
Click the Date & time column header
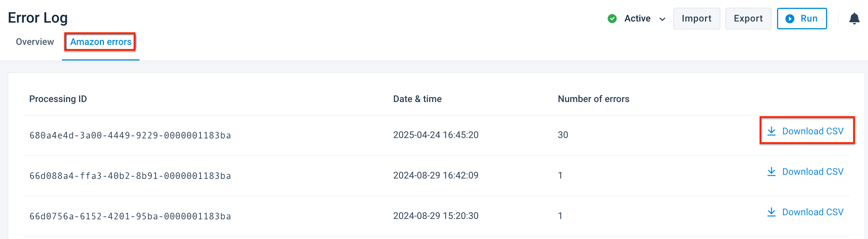pyautogui.click(x=417, y=99)
